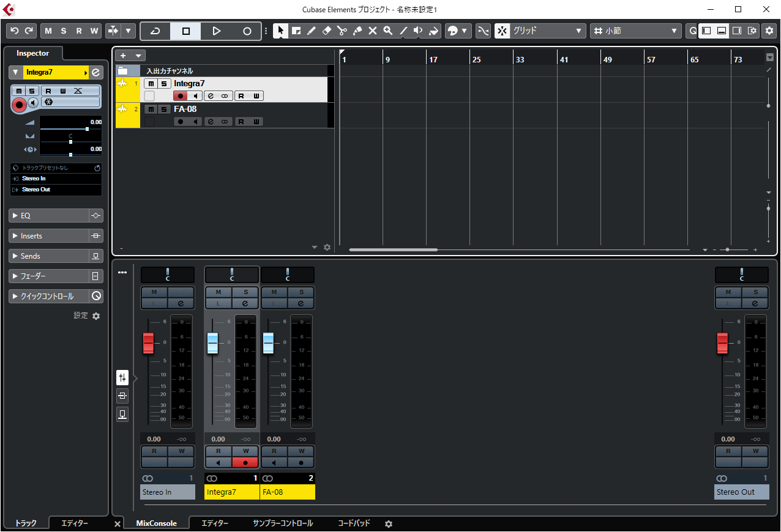781x532 pixels.
Task: Select the Object Selection arrow tool
Action: point(280,31)
